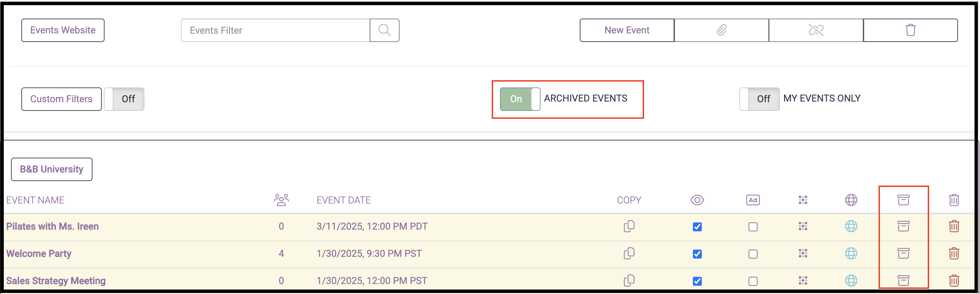Image resolution: width=980 pixels, height=294 pixels.
Task: Click the trash column header icon
Action: point(954,200)
